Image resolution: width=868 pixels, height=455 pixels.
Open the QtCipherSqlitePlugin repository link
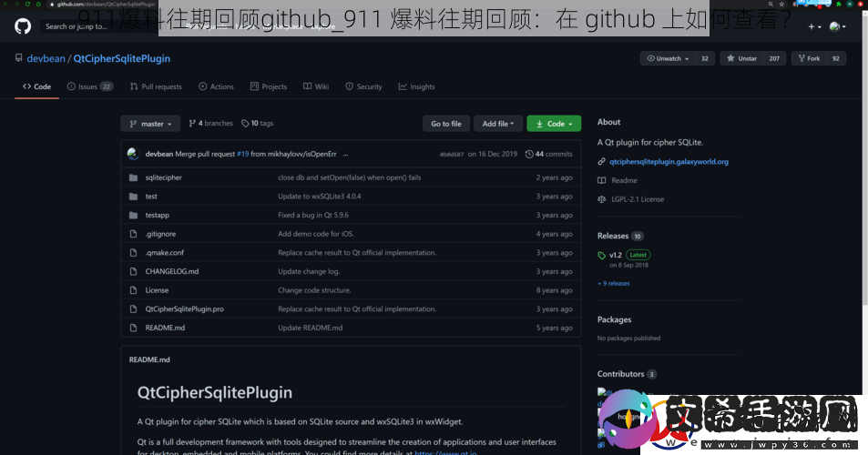122,58
